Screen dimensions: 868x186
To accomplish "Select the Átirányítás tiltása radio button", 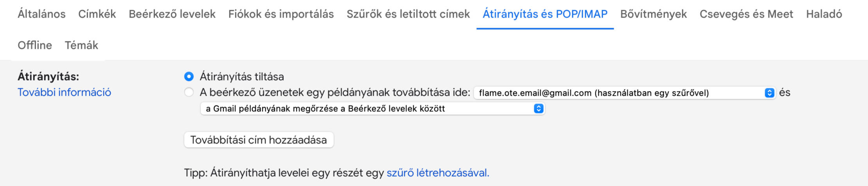I will pyautogui.click(x=189, y=77).
